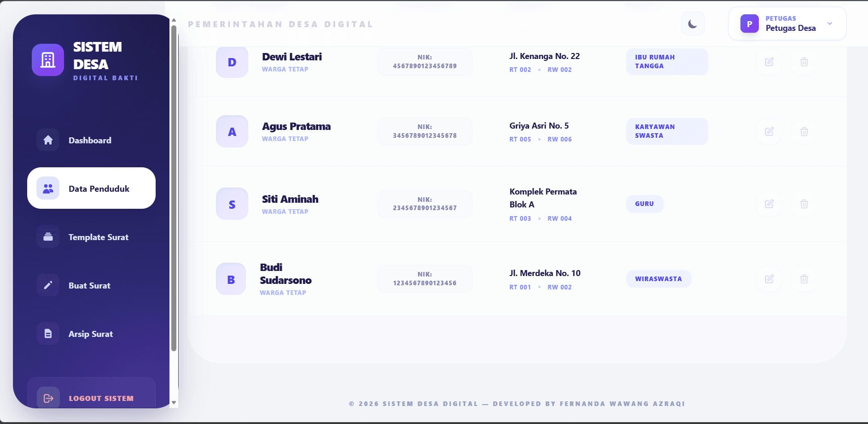
Task: Edit the Budi Sudarsono record
Action: [x=769, y=279]
